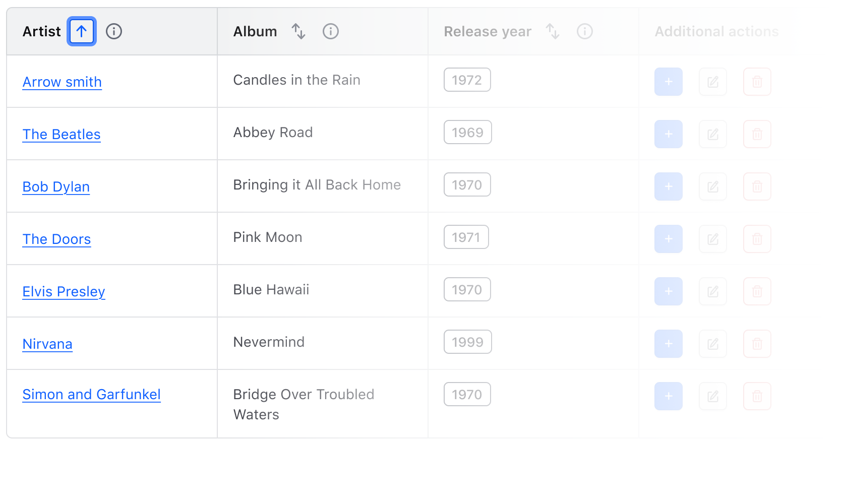Sort the table by Album column
Screen dimensions: 843x504
click(x=298, y=31)
